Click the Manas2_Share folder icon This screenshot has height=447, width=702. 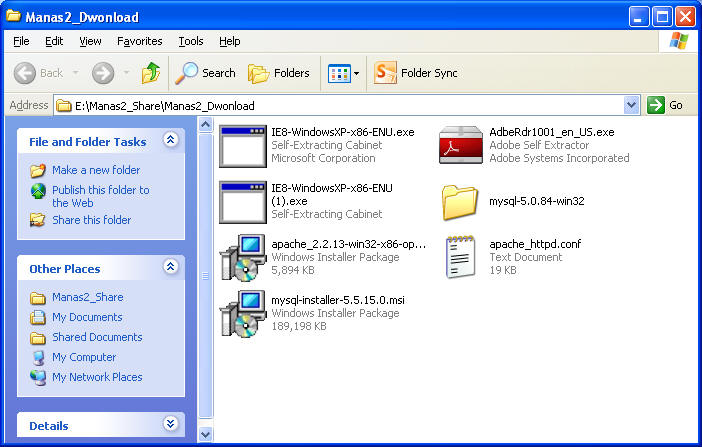[x=38, y=298]
